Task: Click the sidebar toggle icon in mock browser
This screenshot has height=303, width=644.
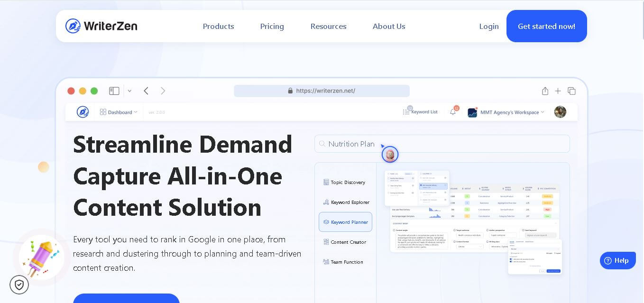Action: 114,91
